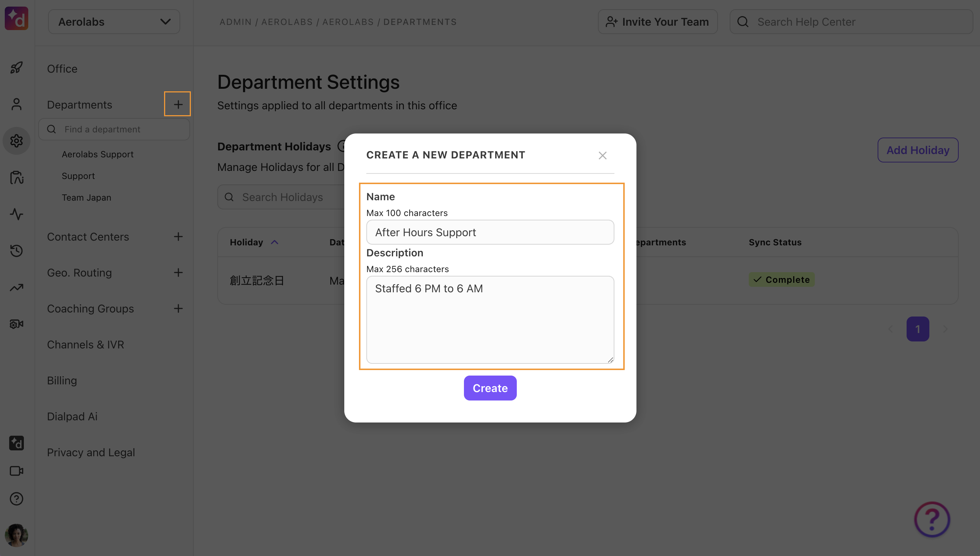Click the floating help bubble icon
This screenshot has width=980, height=556.
point(932,519)
